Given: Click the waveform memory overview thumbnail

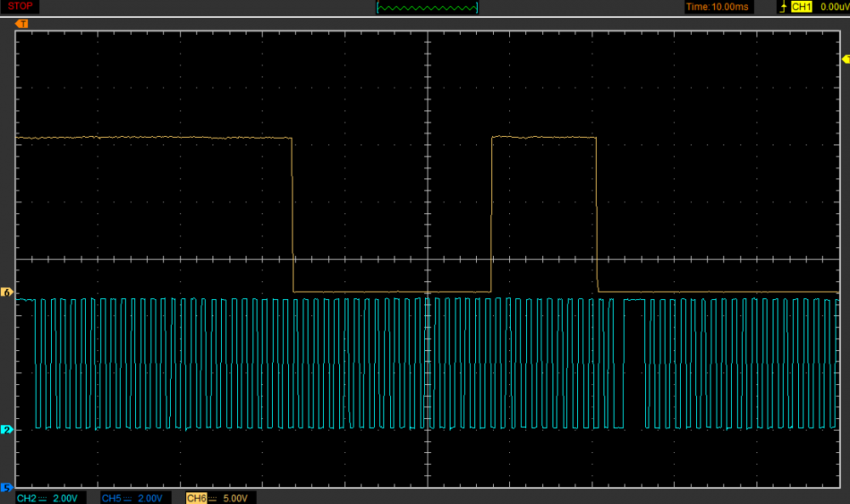Looking at the screenshot, I should 427,8.
